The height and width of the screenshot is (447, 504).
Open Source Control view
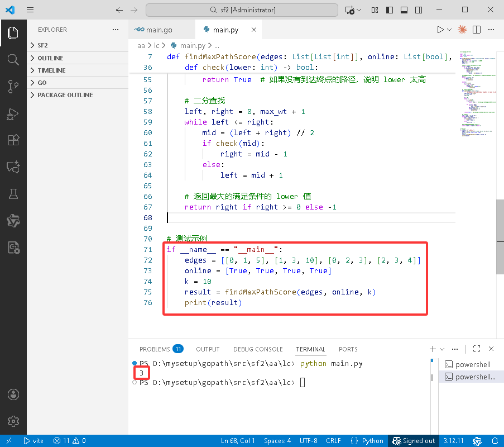13,86
